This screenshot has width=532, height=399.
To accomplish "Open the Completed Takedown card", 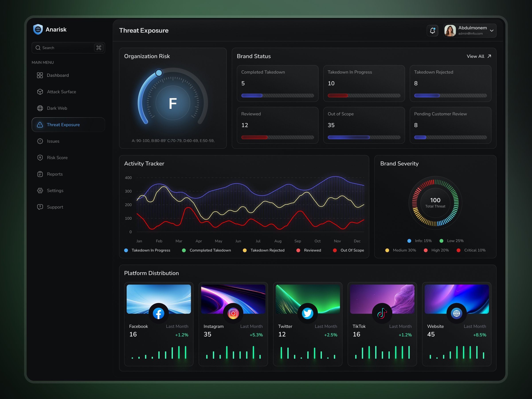I will click(277, 83).
